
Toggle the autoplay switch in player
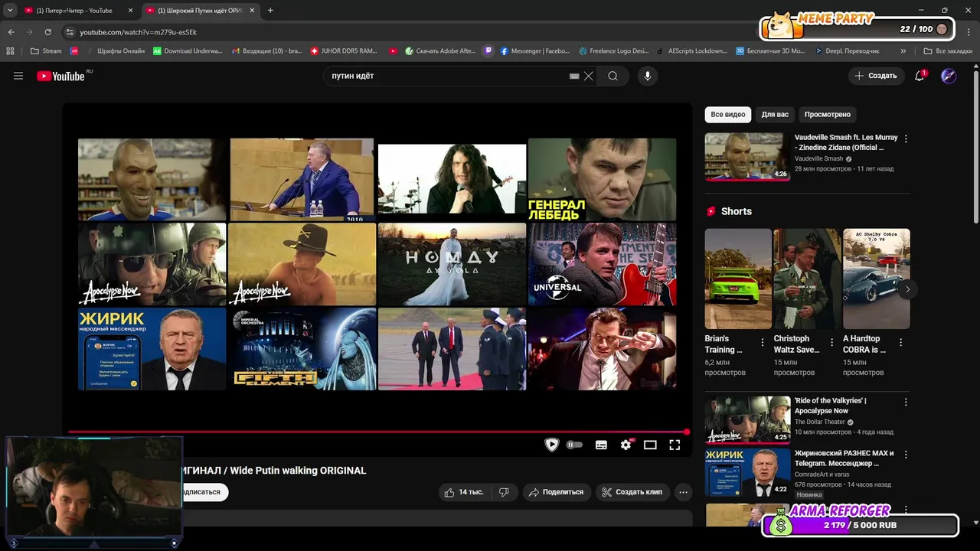coord(574,445)
